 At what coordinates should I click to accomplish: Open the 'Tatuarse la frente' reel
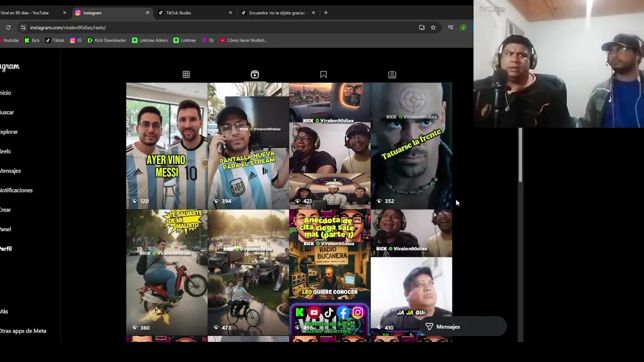coord(411,146)
